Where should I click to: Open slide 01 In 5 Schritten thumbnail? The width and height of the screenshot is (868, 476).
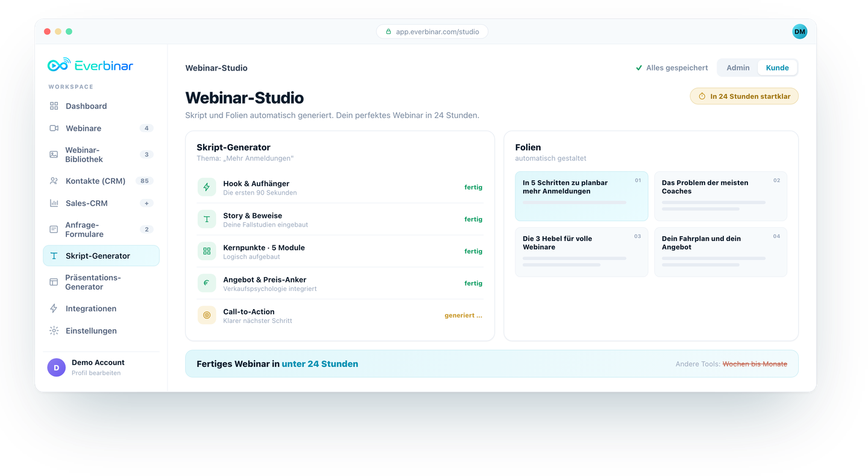click(582, 196)
